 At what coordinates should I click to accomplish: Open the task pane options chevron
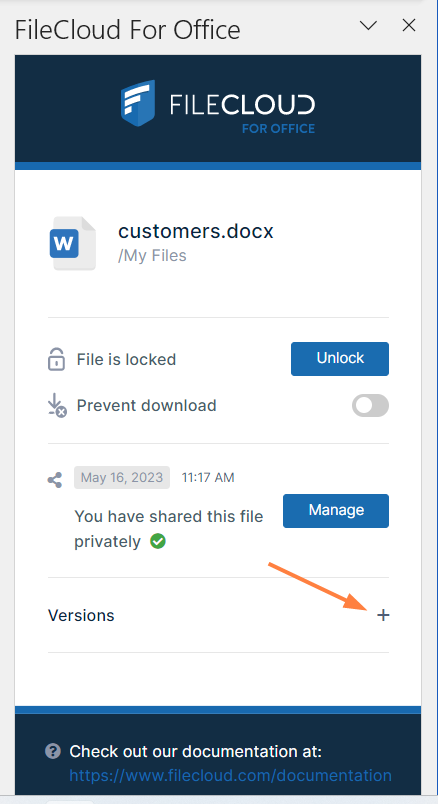[x=369, y=25]
